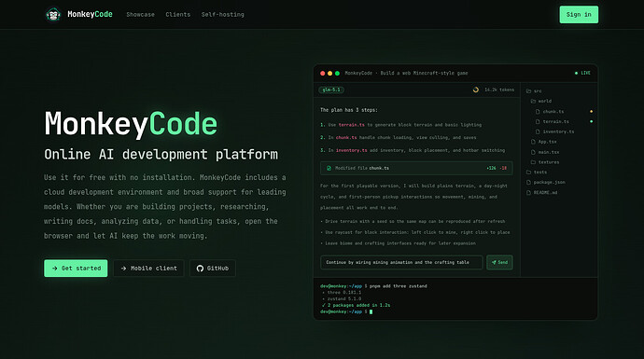Screen dimensions: 644x359
Task: Open inventory.ts in file tree
Action: point(558,131)
